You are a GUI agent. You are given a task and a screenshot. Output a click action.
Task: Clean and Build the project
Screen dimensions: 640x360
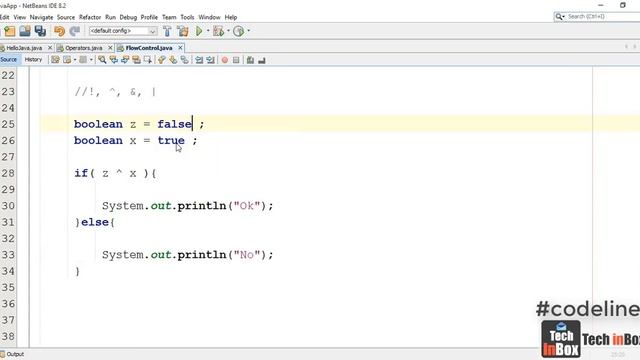click(x=182, y=31)
